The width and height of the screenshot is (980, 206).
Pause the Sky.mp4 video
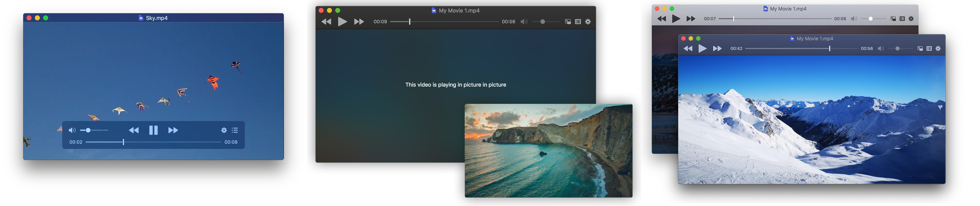(x=153, y=130)
